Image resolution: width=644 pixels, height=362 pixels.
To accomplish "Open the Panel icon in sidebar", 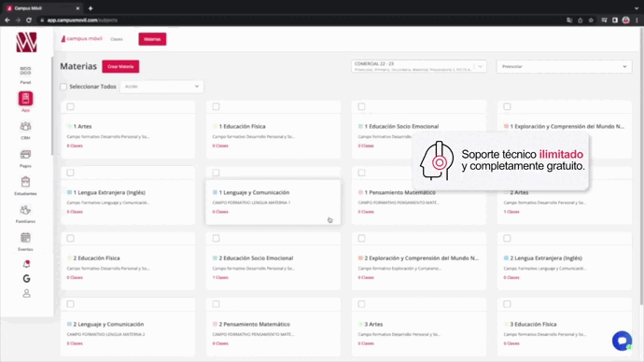I will click(x=25, y=71).
